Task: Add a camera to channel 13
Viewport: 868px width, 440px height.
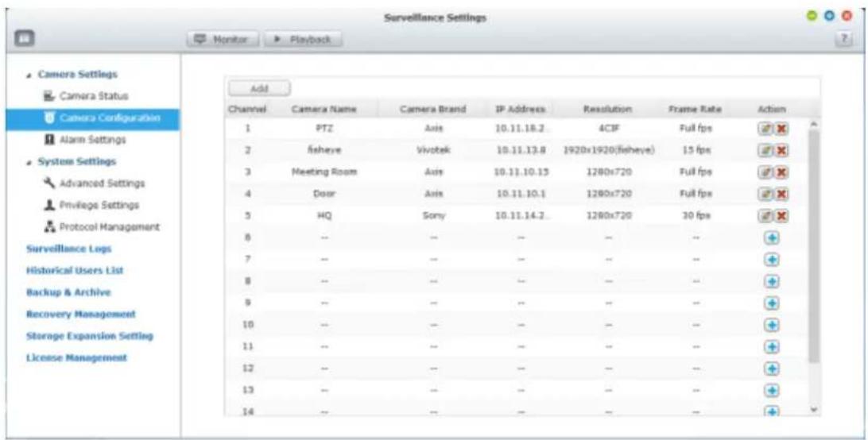Action: coord(773,390)
